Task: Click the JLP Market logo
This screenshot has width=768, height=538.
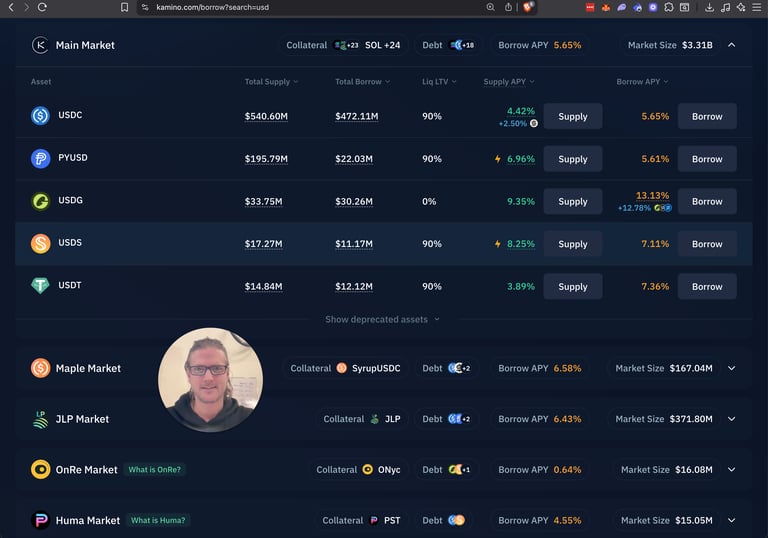Action: pos(40,419)
